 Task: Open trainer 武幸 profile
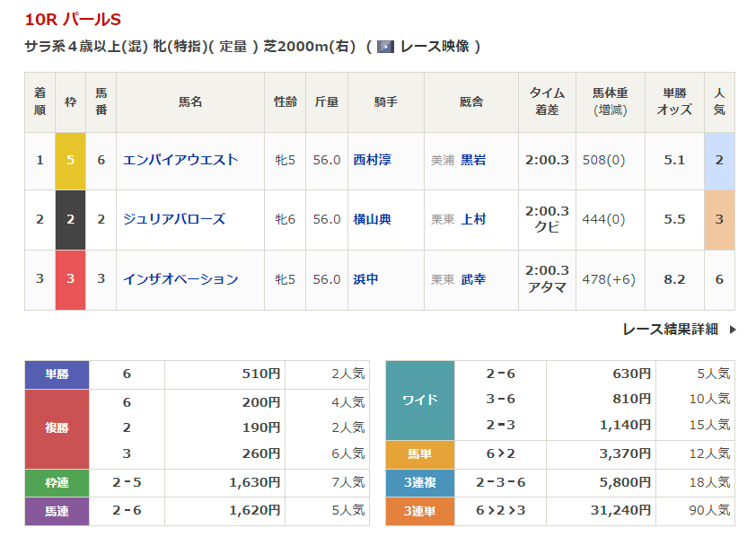pos(473,279)
